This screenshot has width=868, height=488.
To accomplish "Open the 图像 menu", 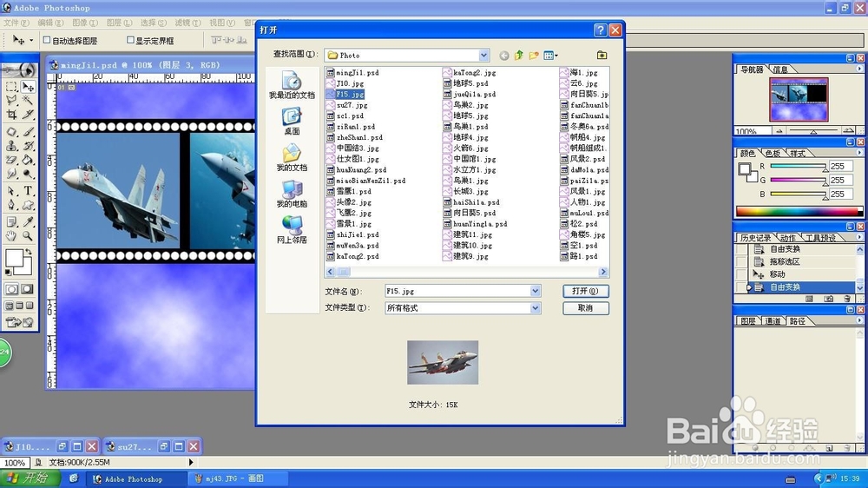I will (85, 23).
